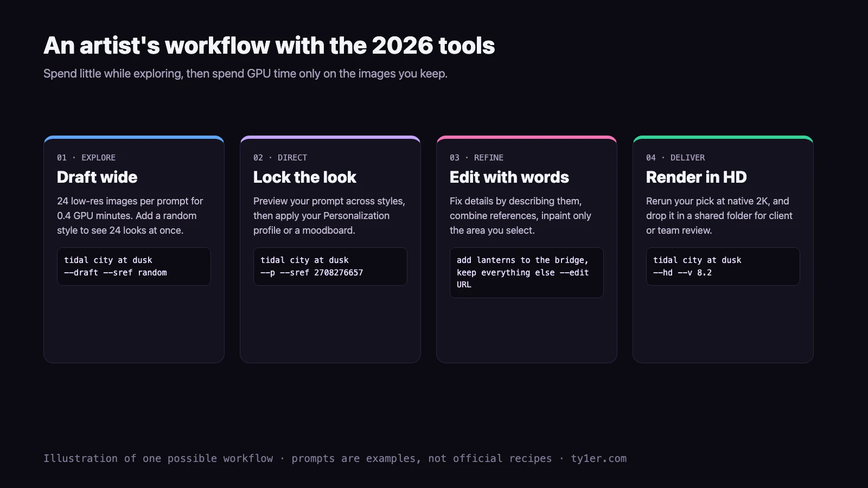The width and height of the screenshot is (868, 488).
Task: Select the '03 · REFINE' label
Action: pos(476,158)
